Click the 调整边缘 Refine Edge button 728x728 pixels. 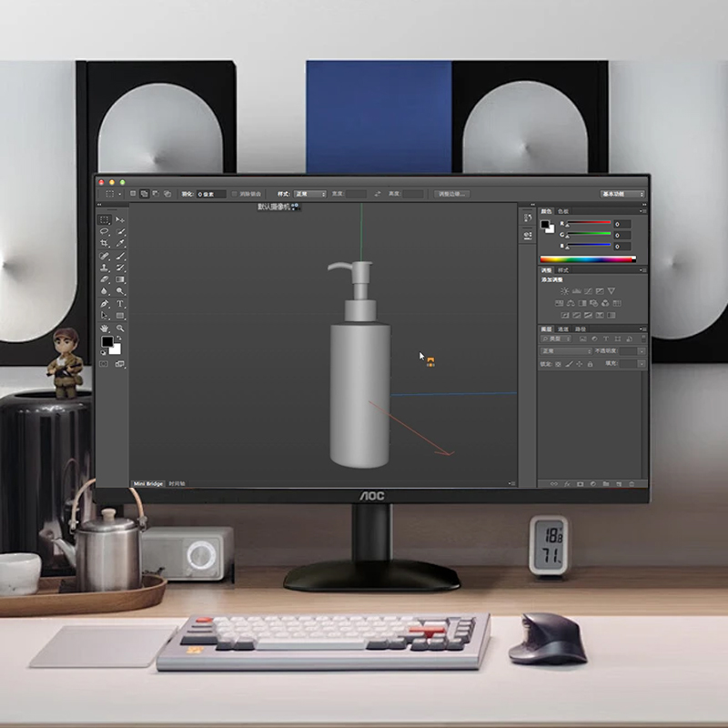coord(451,194)
